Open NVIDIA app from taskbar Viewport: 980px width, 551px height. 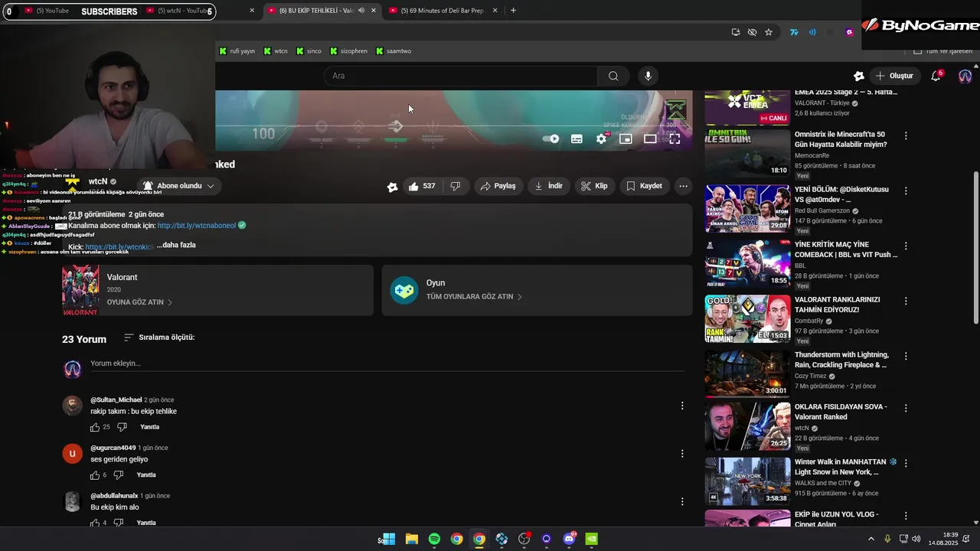point(591,539)
